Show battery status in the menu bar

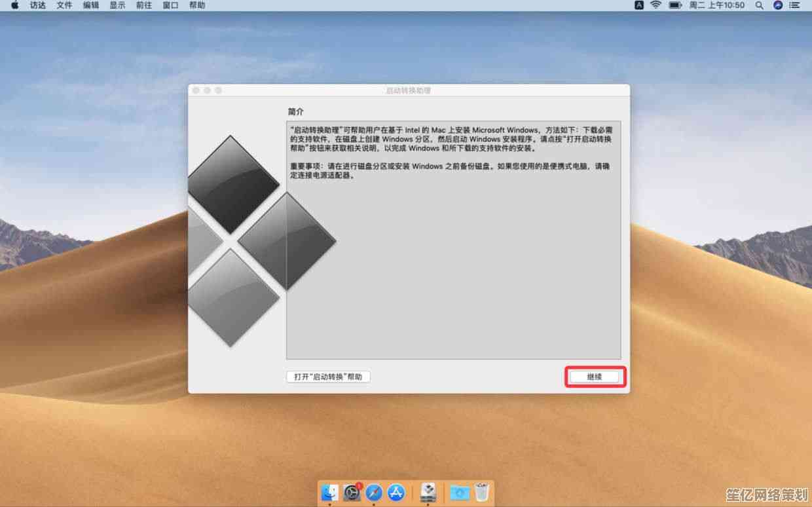pyautogui.click(x=674, y=5)
